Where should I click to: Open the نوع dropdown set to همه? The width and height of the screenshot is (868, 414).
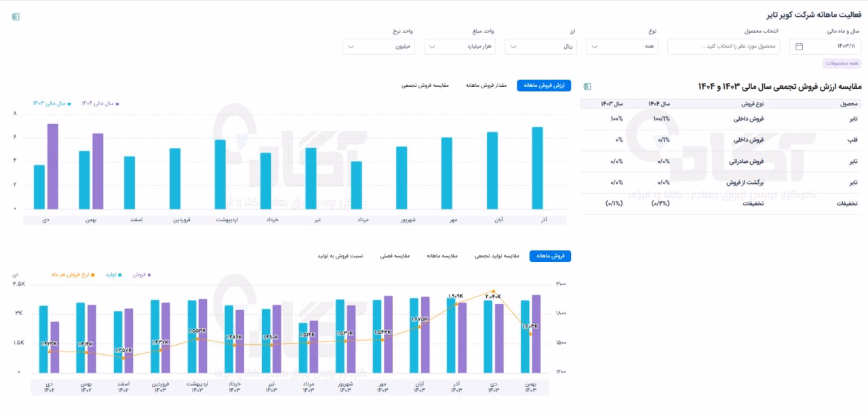tap(623, 46)
